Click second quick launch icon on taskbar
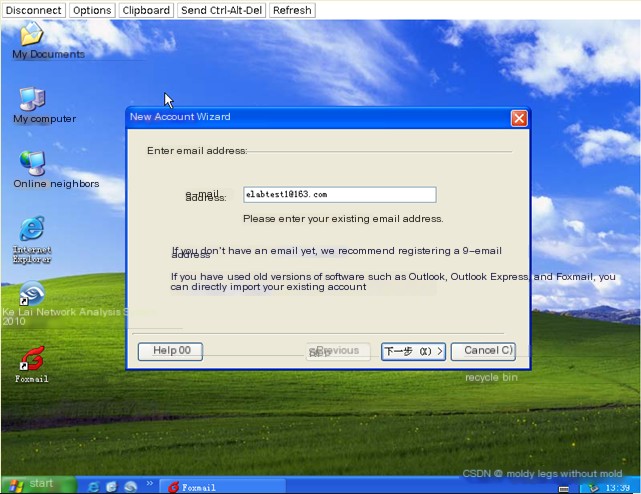This screenshot has width=641, height=494. [112, 487]
